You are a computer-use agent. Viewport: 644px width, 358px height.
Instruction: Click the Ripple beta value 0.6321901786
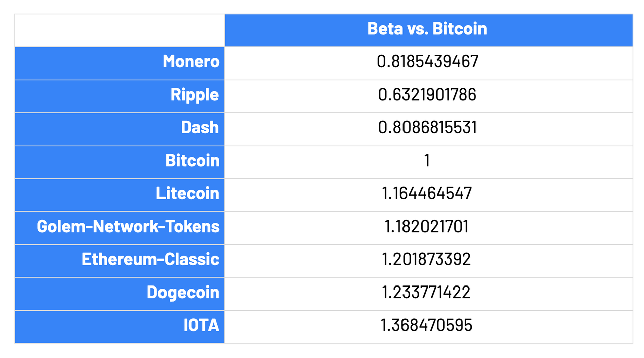(428, 95)
